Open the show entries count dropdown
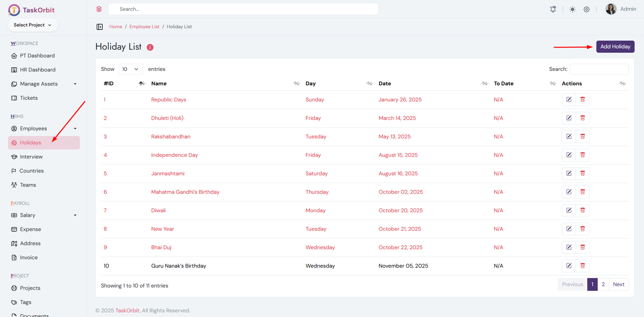Viewport: 644px width, 317px height. (x=131, y=69)
